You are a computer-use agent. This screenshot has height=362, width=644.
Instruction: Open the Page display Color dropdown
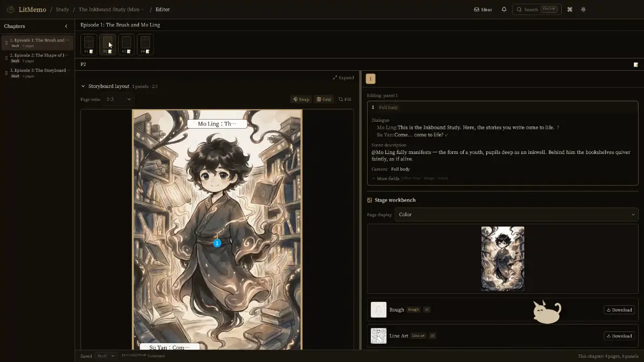click(516, 215)
